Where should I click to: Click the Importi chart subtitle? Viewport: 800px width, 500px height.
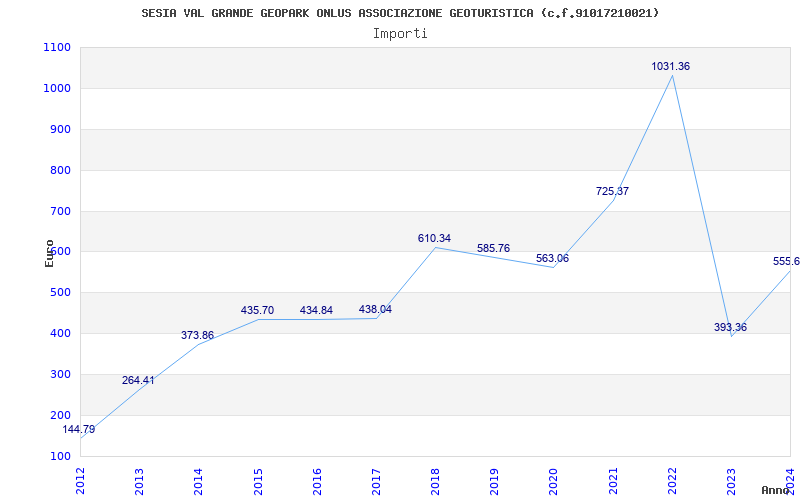tap(400, 34)
